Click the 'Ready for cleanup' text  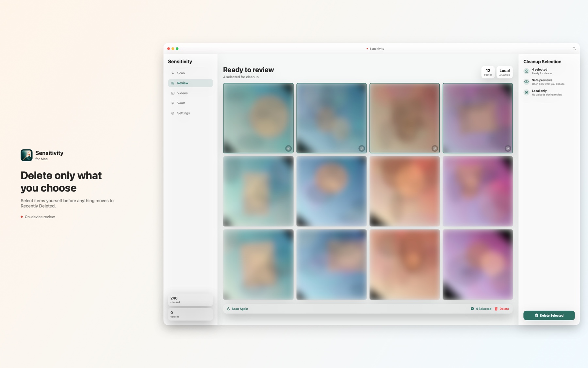(x=542, y=74)
